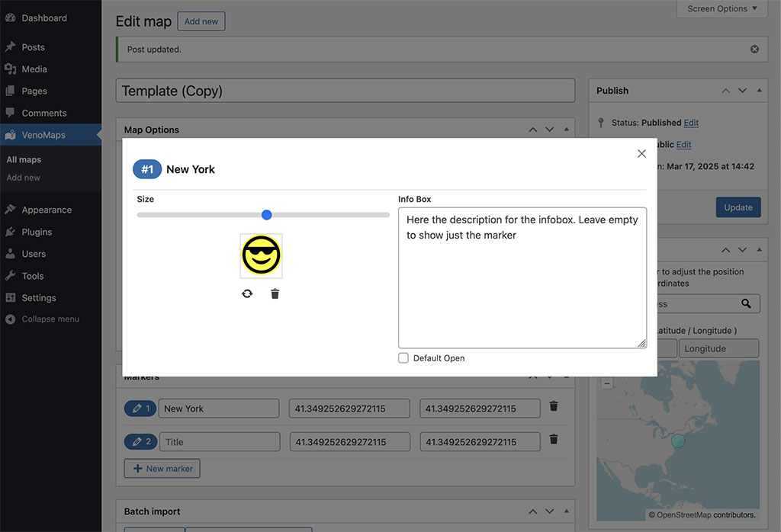
Task: Click the address search magnifier icon
Action: pos(746,303)
